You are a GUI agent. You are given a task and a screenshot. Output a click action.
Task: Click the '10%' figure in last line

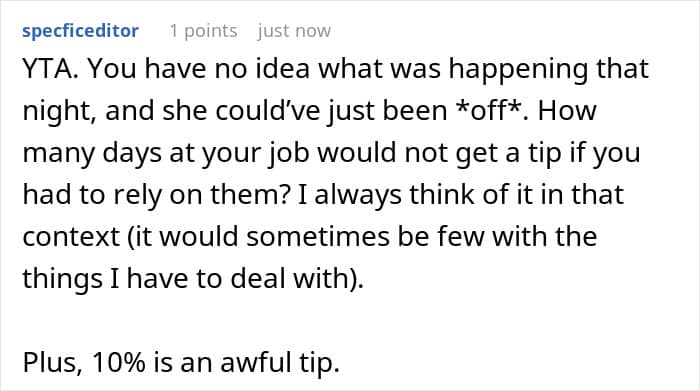pos(119,362)
